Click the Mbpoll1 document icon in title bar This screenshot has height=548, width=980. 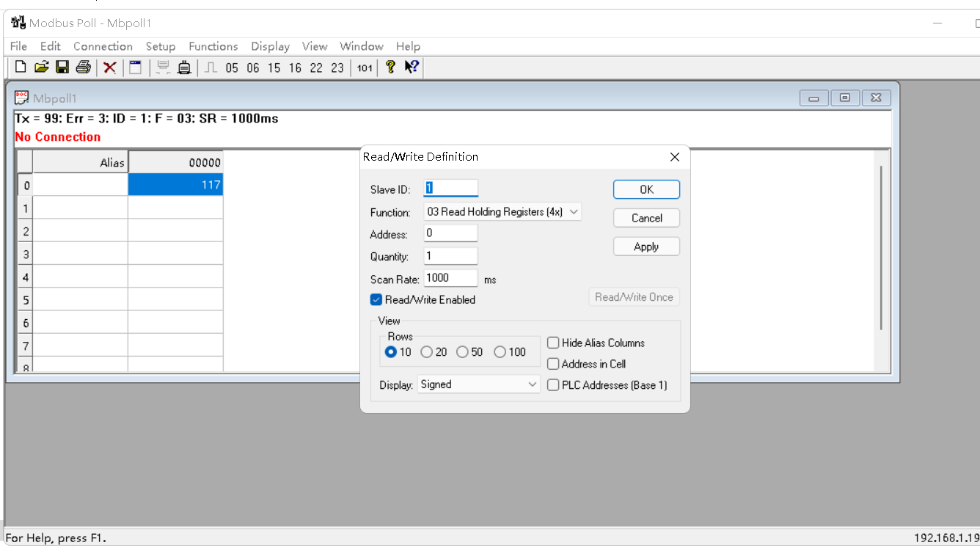22,98
